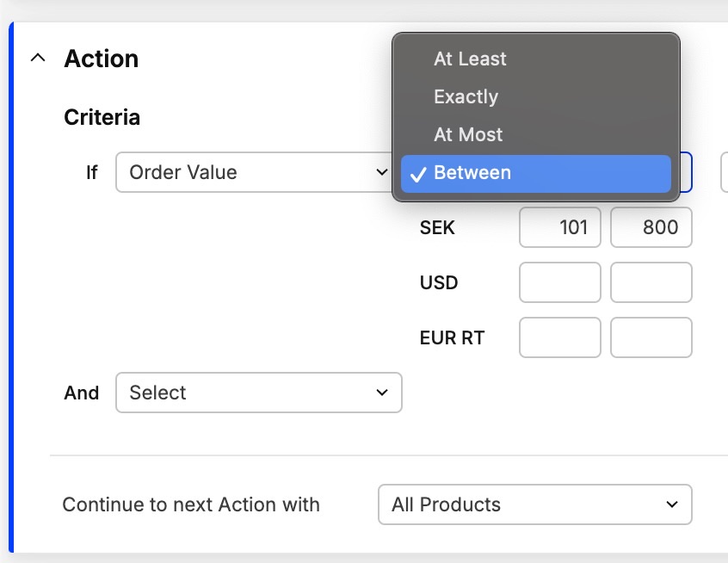Click the SEK currency label

(437, 228)
